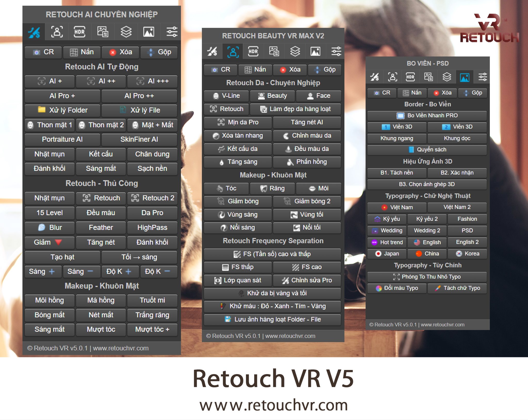Select face-scan icon tab in Beauty VR panel
The image size is (528, 420).
point(233,52)
